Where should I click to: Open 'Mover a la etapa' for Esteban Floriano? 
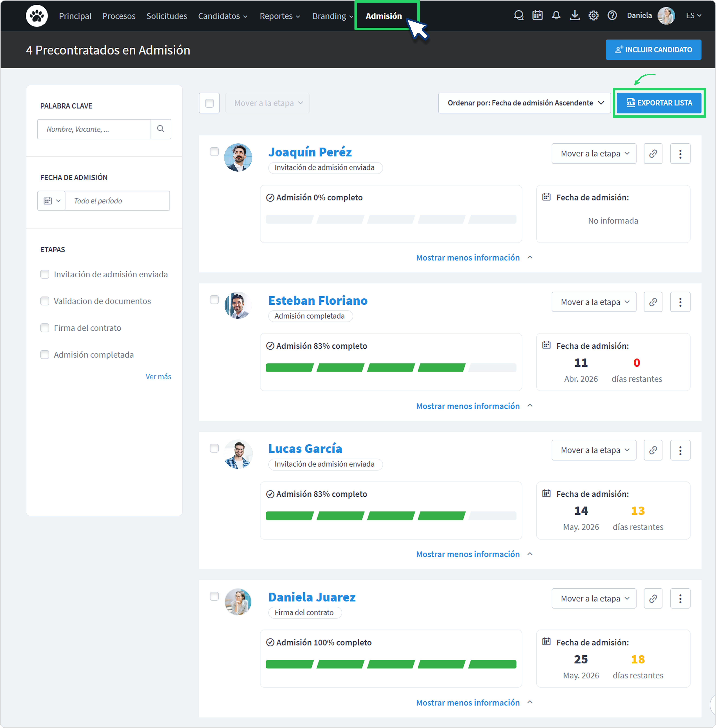[594, 302]
